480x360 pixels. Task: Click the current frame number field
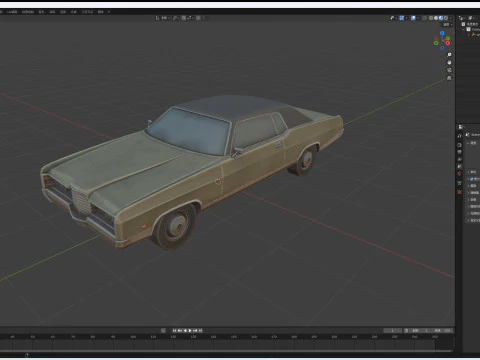(x=392, y=331)
